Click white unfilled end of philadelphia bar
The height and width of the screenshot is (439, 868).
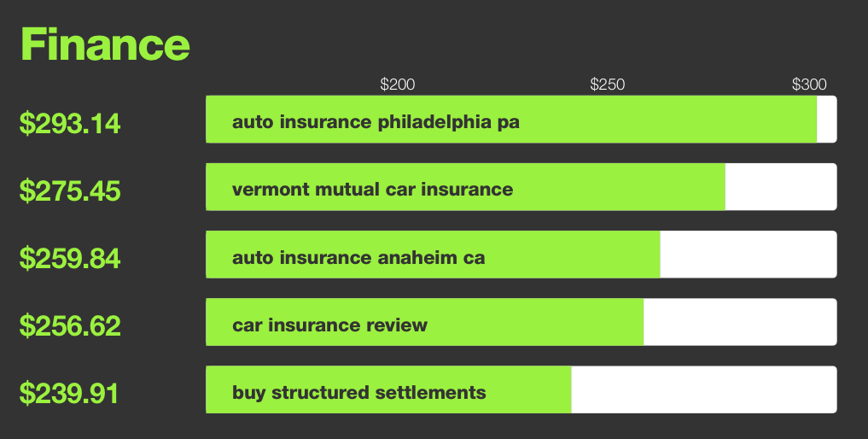click(x=826, y=120)
